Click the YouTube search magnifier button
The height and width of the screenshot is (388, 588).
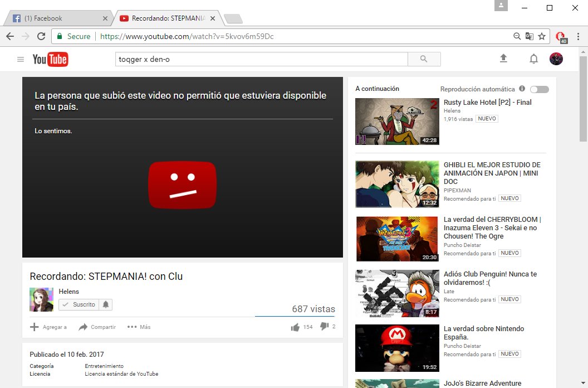pos(424,59)
